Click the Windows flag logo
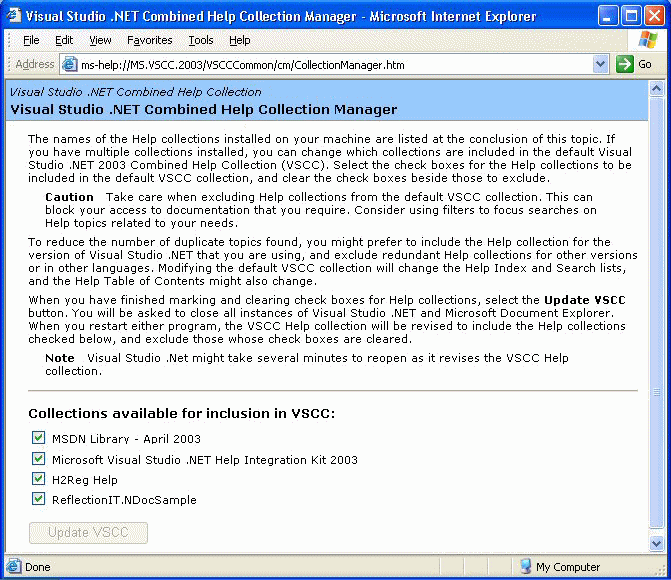The height and width of the screenshot is (580, 671). (647, 39)
